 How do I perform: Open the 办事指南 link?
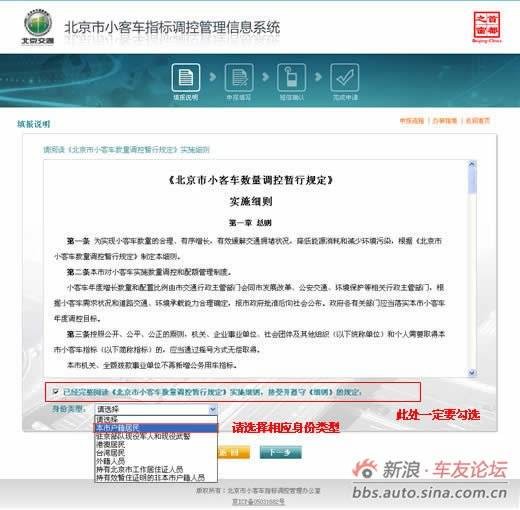point(445,121)
